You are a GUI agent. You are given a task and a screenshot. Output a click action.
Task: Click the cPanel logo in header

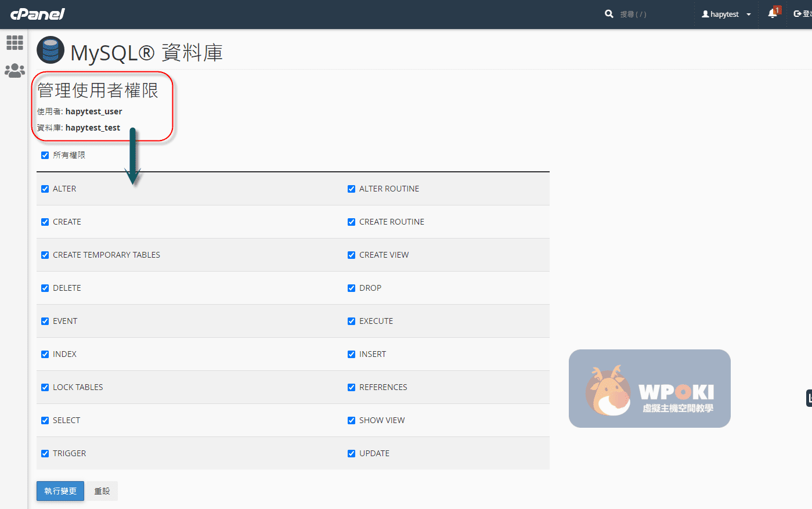(x=38, y=14)
